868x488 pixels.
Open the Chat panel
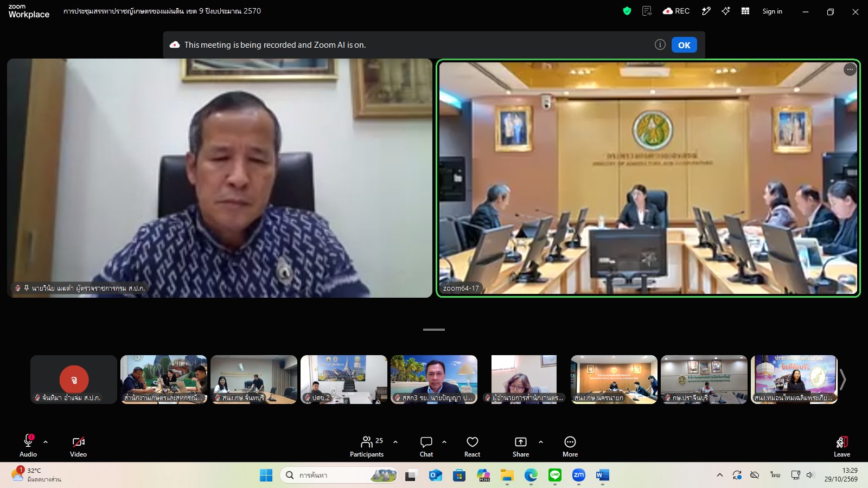coord(426,446)
